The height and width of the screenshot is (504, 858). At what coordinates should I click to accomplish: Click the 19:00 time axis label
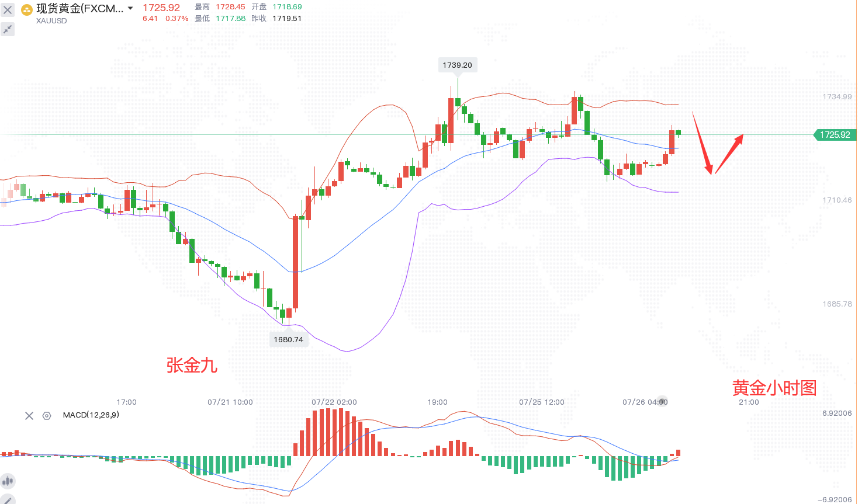tap(437, 402)
